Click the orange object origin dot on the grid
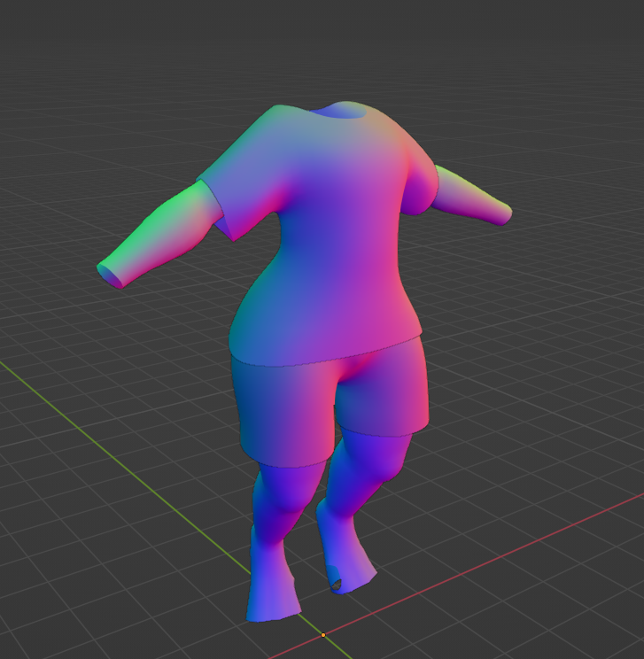644x659 pixels. (x=323, y=635)
